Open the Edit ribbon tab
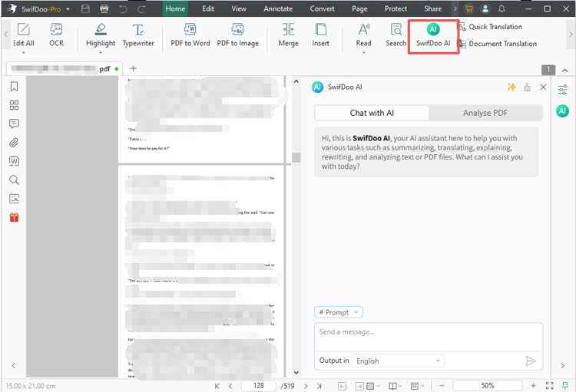 [x=208, y=8]
